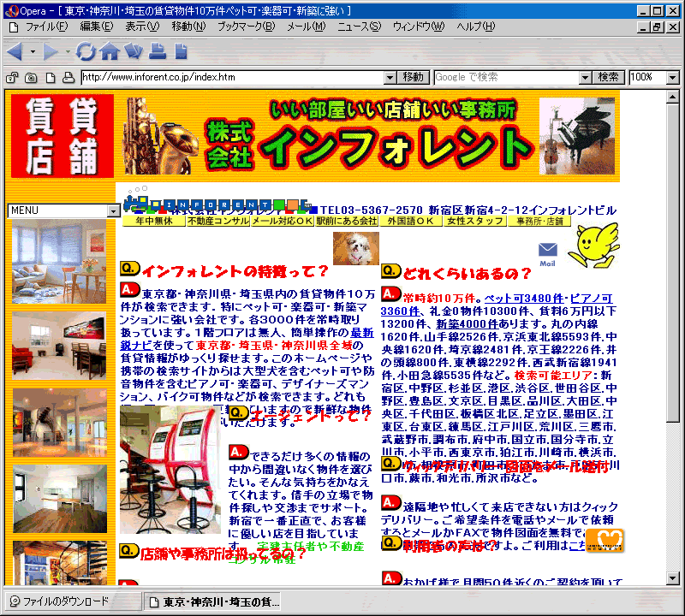The height and width of the screenshot is (616, 685).
Task: Open the ブックマーク(B) menu
Action: tap(247, 27)
